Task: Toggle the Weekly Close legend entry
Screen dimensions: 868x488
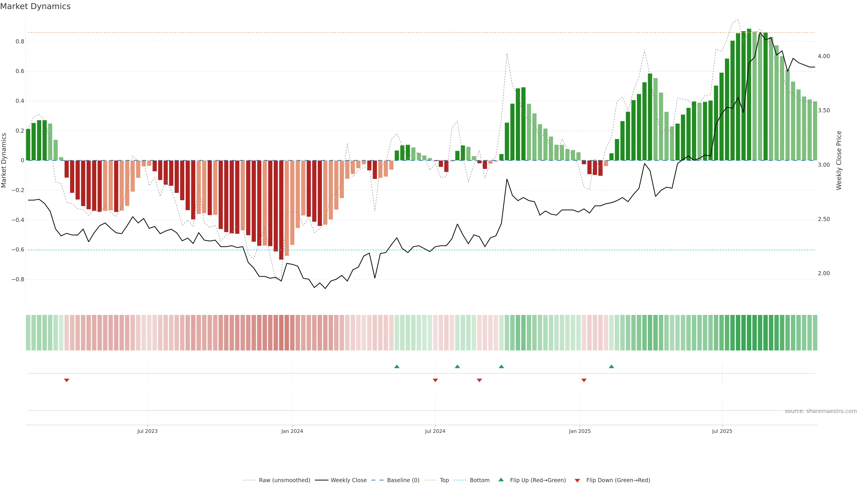Action: [348, 480]
